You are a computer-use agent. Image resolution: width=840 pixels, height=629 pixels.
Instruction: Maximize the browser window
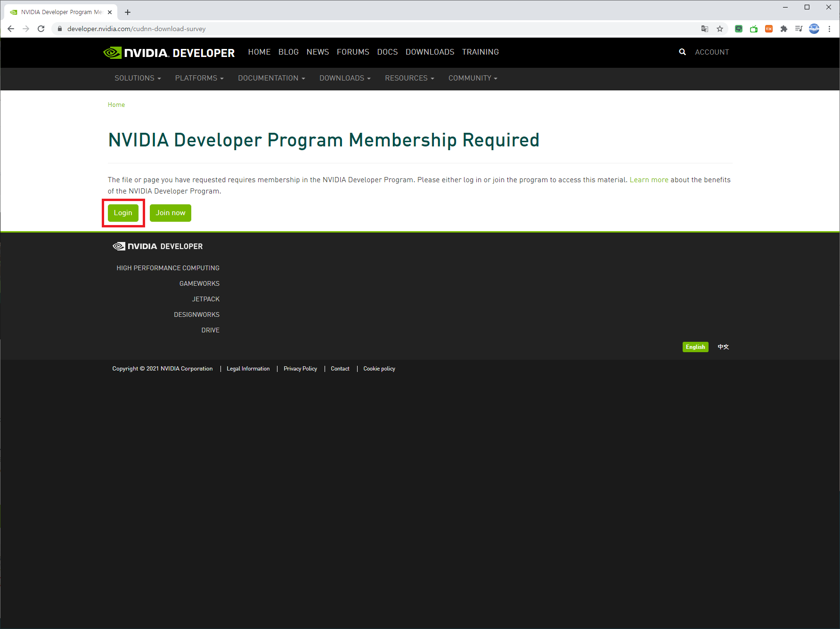click(x=807, y=7)
